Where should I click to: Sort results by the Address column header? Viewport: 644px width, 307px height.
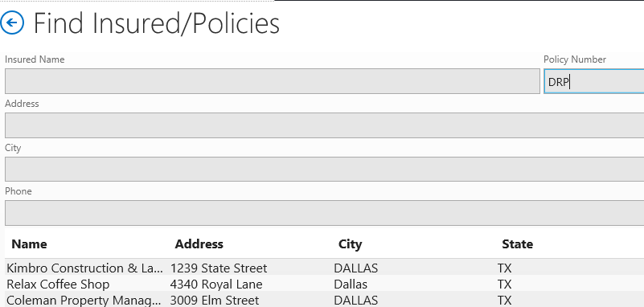[x=199, y=244]
